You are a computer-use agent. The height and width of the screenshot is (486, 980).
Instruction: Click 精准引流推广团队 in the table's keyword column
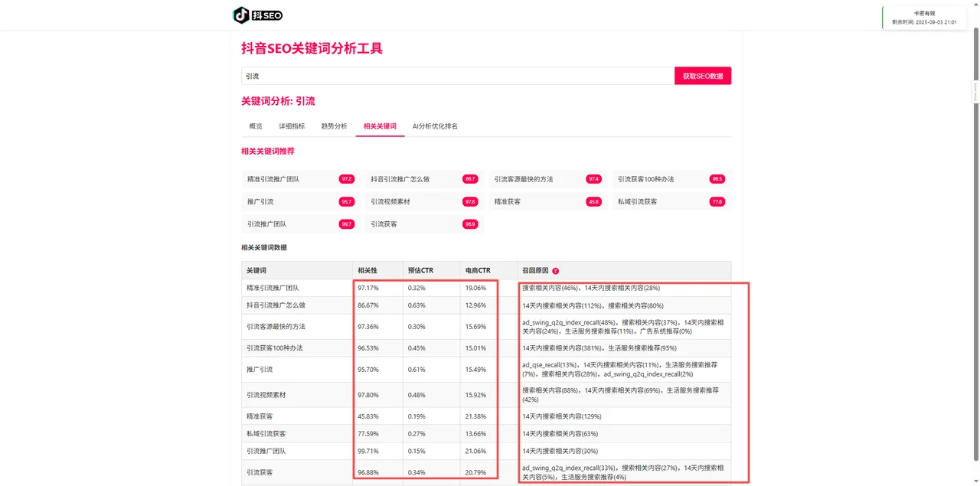(273, 289)
